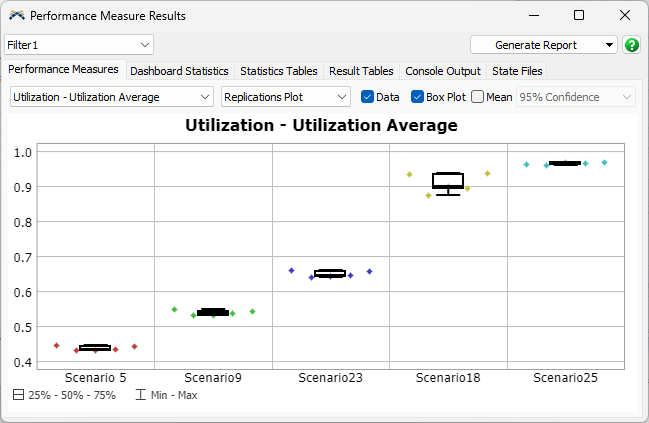This screenshot has width=649, height=423.
Task: Click the Generate Report button
Action: pyautogui.click(x=544, y=45)
